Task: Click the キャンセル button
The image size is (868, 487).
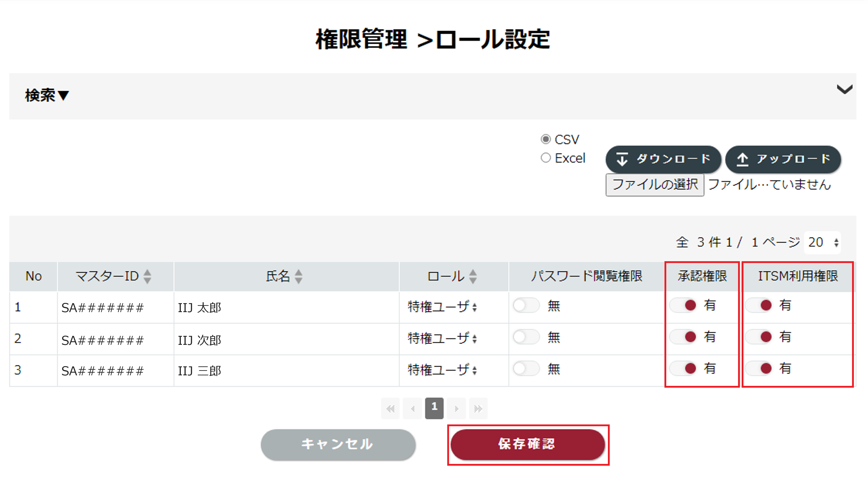Action: point(338,445)
